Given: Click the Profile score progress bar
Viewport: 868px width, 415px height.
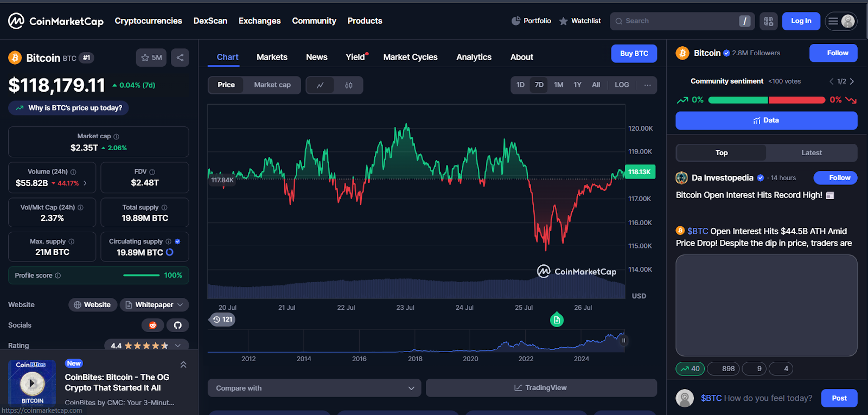Looking at the screenshot, I should pyautogui.click(x=141, y=276).
